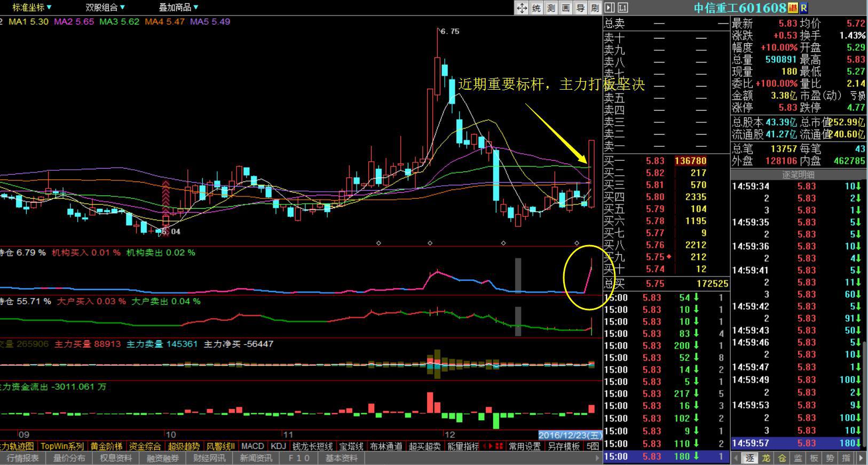This screenshot has height=465, width=868.
Task: Open the 标准坐标 coordinate dropdown
Action: 32,7
